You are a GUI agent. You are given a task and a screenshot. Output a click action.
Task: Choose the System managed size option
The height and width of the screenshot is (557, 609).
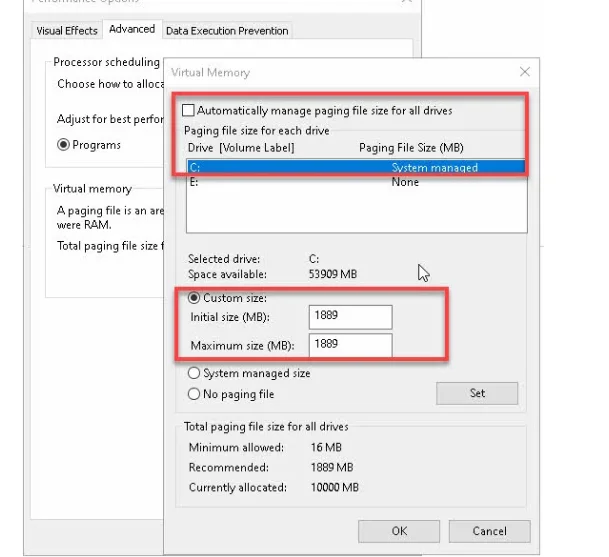[194, 373]
